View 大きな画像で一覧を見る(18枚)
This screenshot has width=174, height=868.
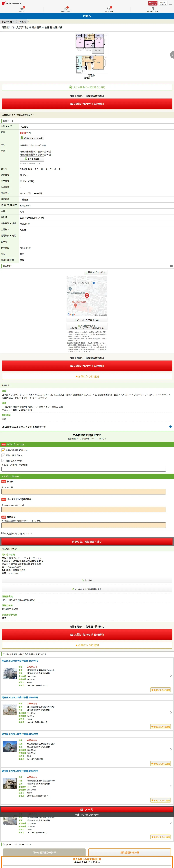(x=87, y=87)
